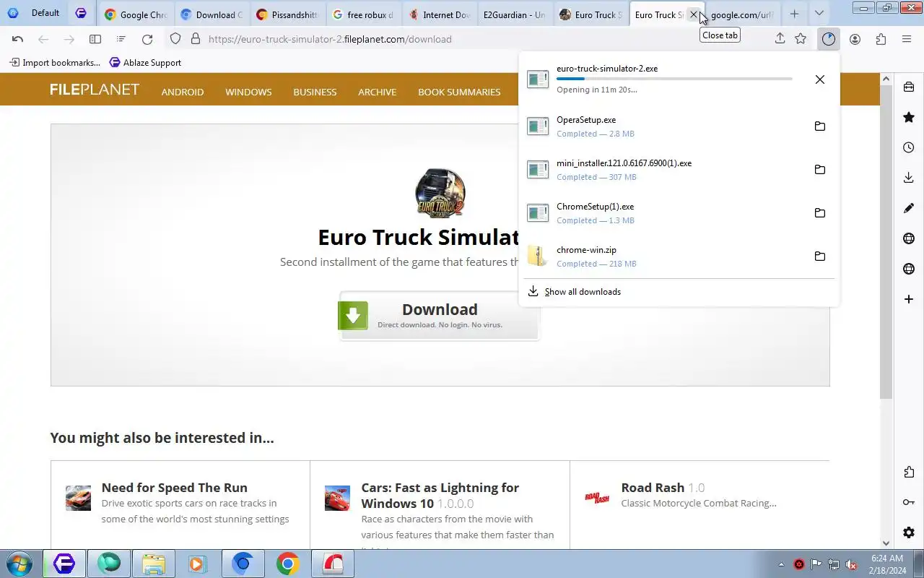Switch to the E2Guardian tab
This screenshot has width=924, height=578.
pos(515,14)
